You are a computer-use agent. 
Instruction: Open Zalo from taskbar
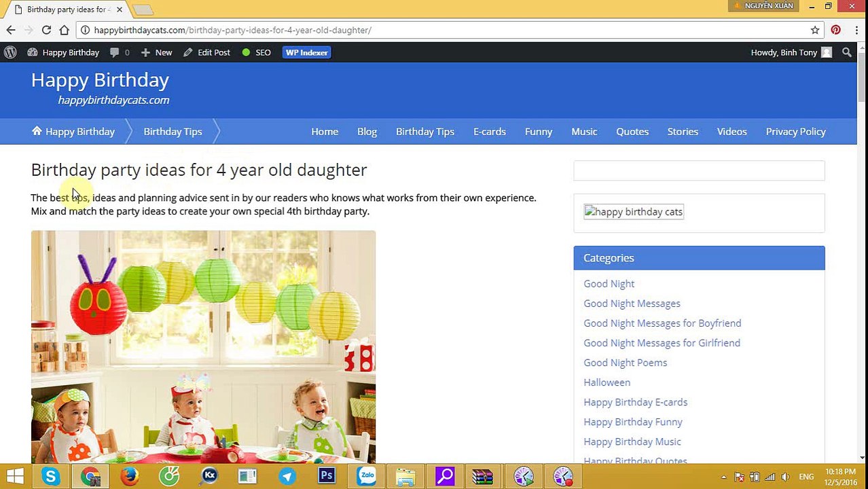[367, 476]
